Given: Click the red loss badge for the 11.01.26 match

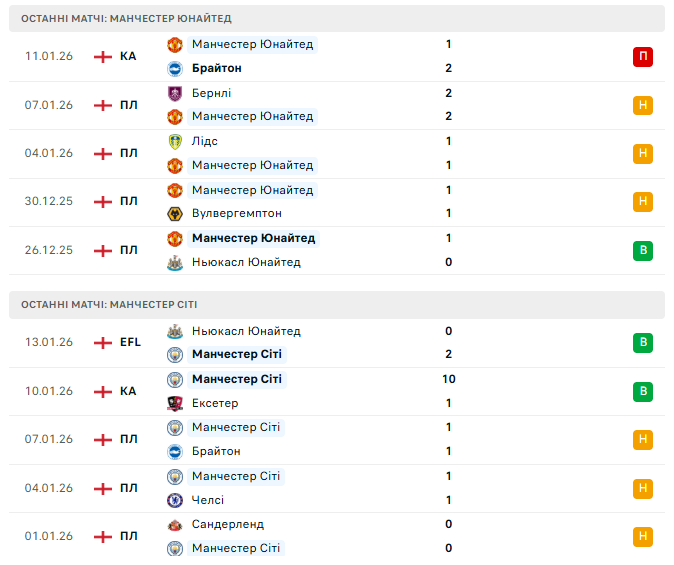Looking at the screenshot, I should pos(642,57).
